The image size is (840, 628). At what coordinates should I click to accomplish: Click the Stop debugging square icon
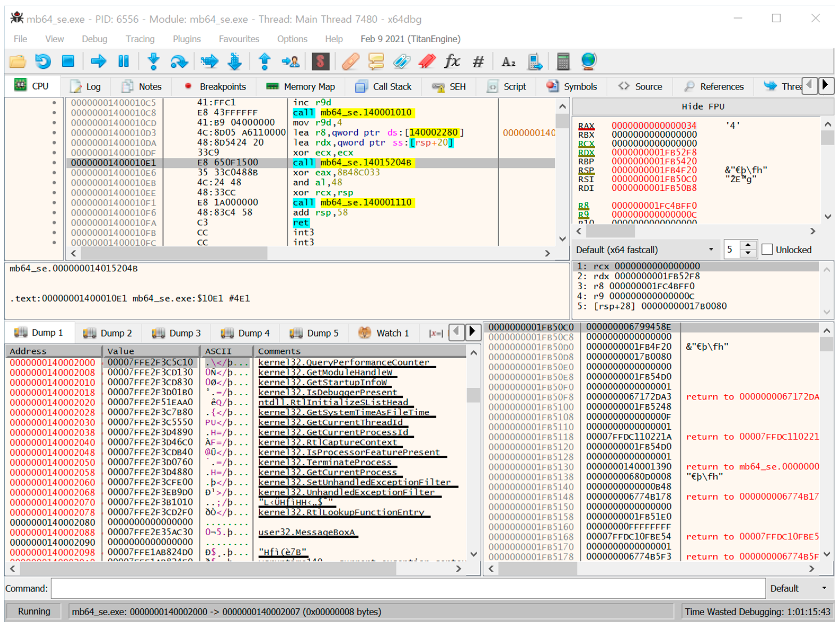pyautogui.click(x=68, y=61)
